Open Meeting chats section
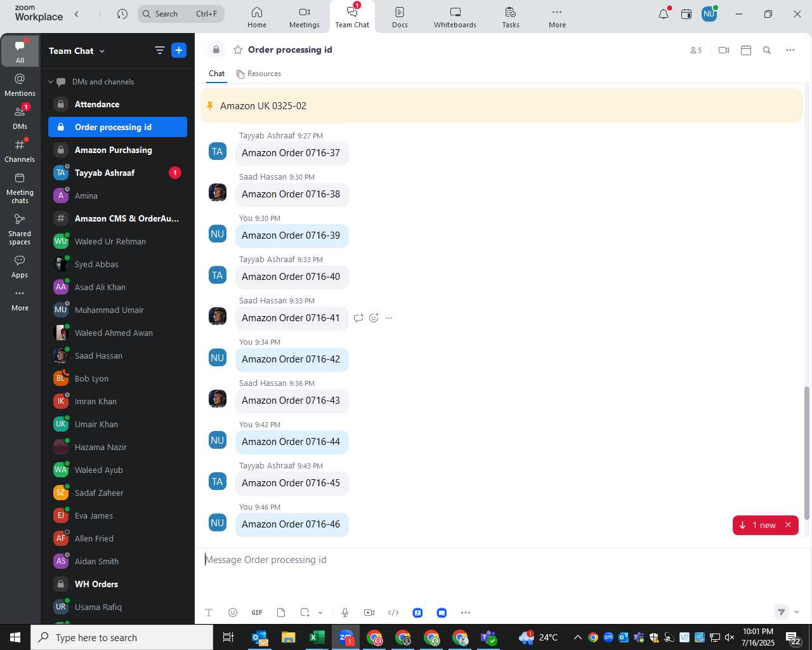Image resolution: width=812 pixels, height=650 pixels. 20,188
